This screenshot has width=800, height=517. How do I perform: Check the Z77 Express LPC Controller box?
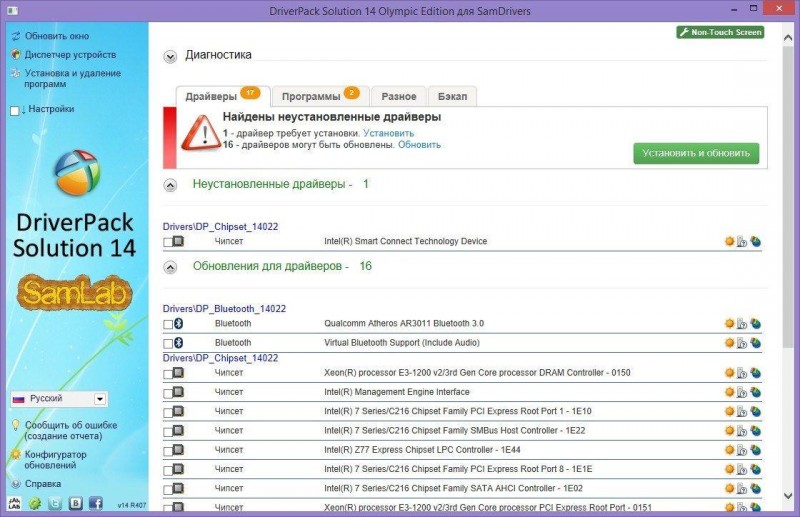168,451
